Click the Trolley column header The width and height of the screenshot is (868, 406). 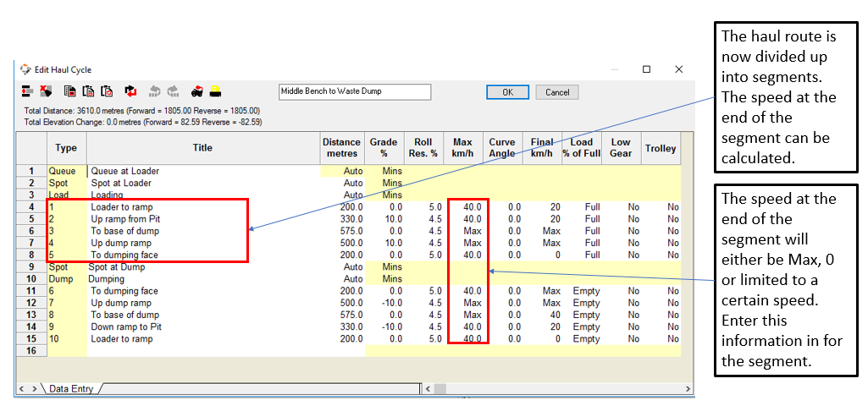click(661, 148)
